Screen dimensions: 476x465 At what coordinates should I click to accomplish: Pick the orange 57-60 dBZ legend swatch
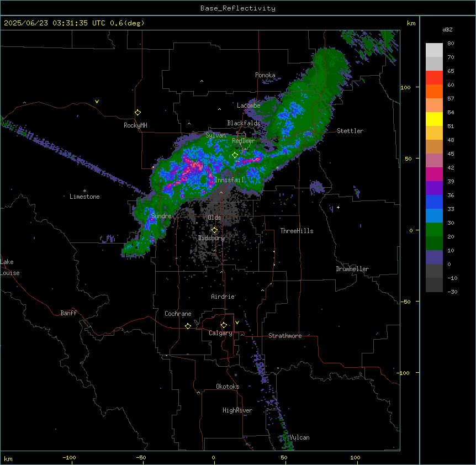pos(434,91)
